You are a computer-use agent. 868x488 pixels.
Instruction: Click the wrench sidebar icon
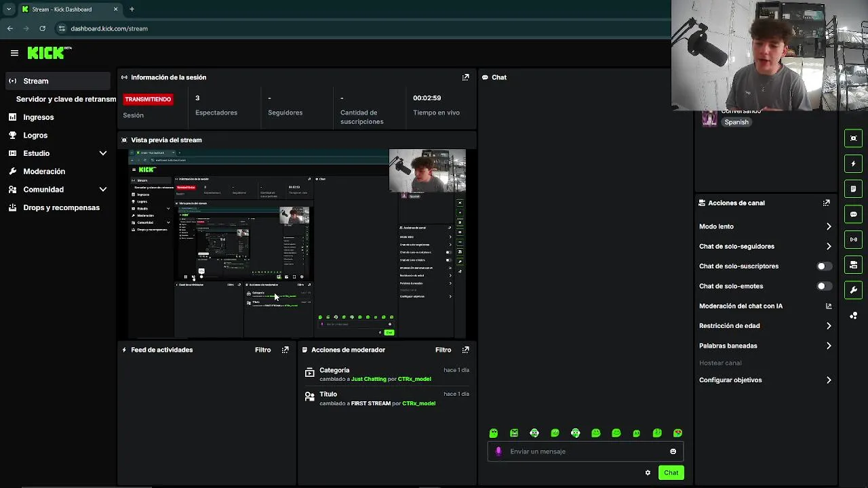pos(853,290)
